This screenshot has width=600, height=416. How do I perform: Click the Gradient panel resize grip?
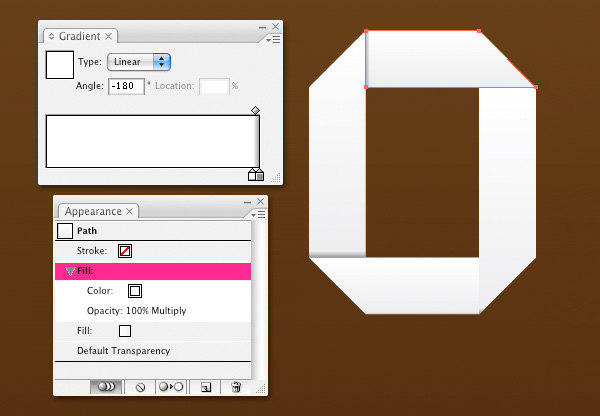pos(276,178)
